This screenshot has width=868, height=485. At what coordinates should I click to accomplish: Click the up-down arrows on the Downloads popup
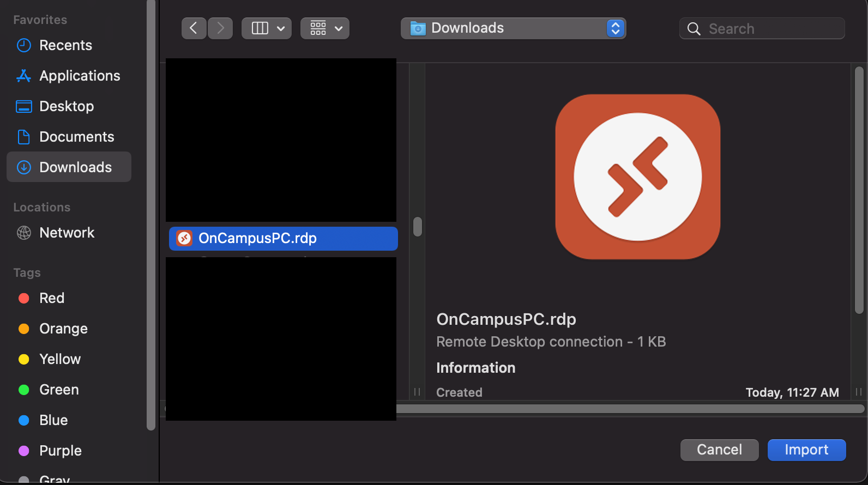click(x=616, y=28)
